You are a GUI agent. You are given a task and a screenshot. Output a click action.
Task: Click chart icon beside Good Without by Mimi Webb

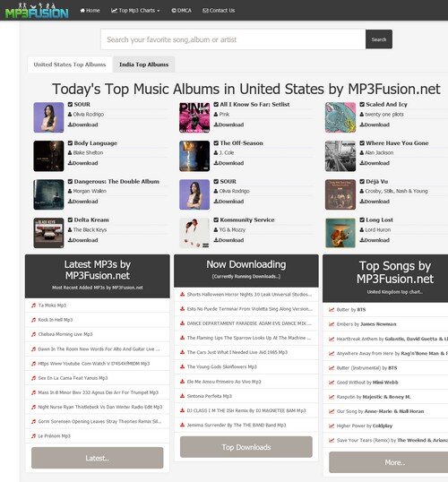332,383
